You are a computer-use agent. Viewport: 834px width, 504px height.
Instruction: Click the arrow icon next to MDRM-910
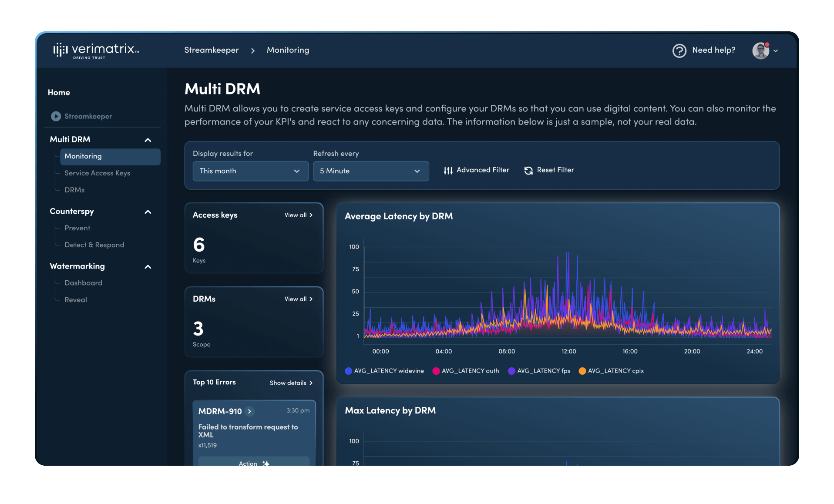click(x=249, y=411)
